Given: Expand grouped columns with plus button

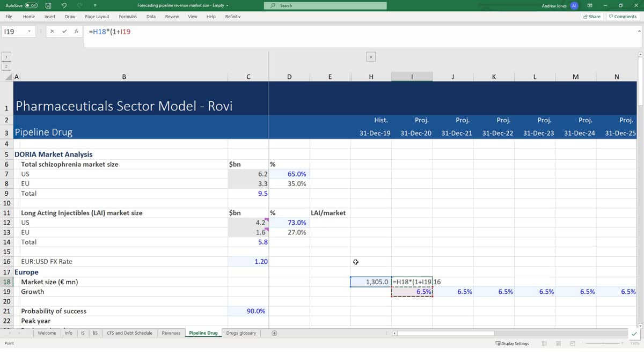Looking at the screenshot, I should [371, 56].
